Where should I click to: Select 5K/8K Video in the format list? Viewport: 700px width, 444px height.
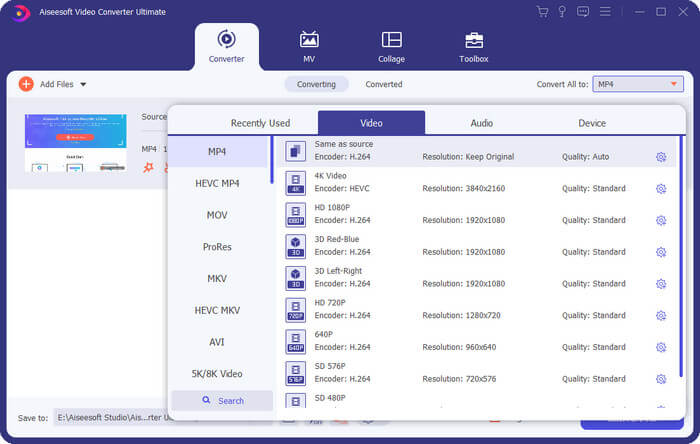pos(217,373)
